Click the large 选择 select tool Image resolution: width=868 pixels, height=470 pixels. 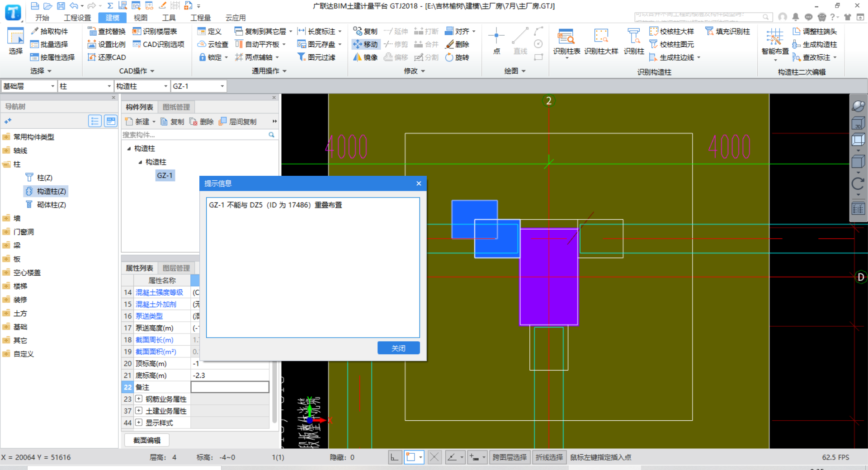pyautogui.click(x=15, y=41)
